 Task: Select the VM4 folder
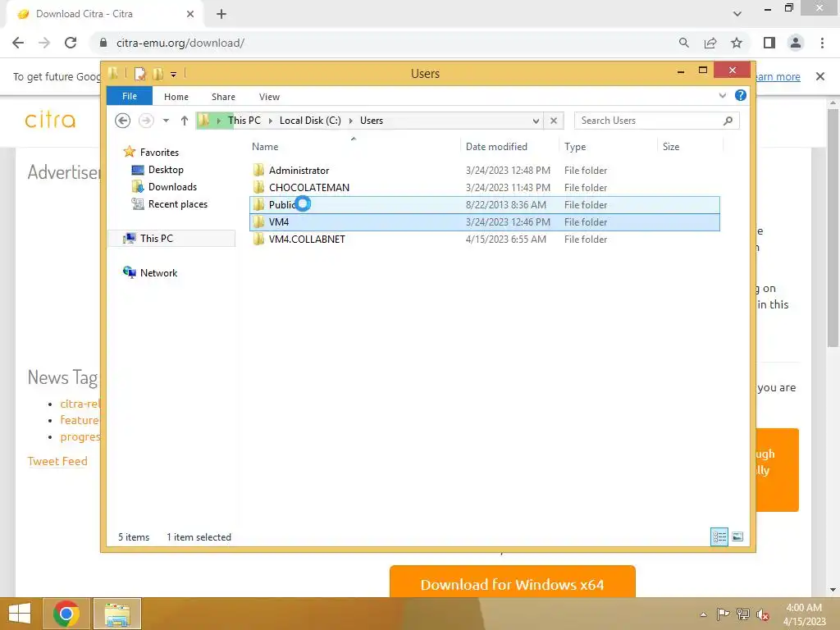pyautogui.click(x=484, y=221)
